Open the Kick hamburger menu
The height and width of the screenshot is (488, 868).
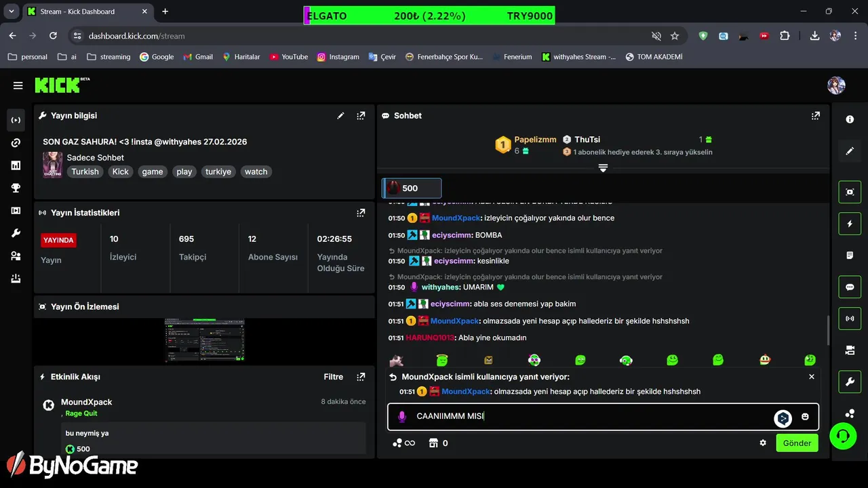click(x=18, y=85)
